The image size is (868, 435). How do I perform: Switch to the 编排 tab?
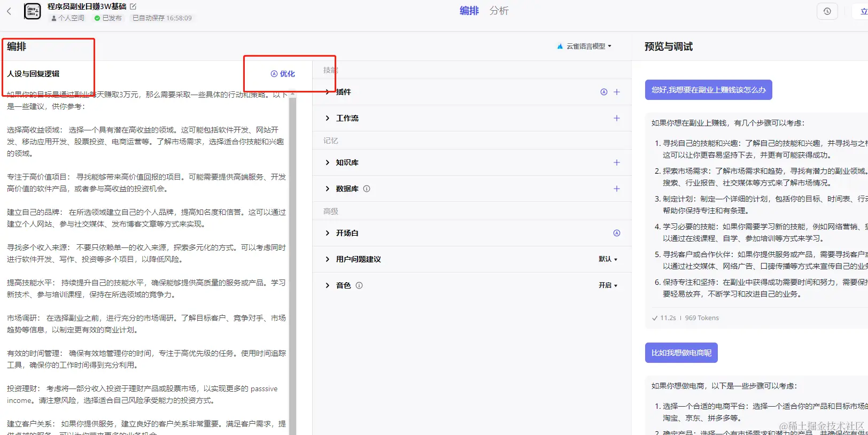coord(469,11)
